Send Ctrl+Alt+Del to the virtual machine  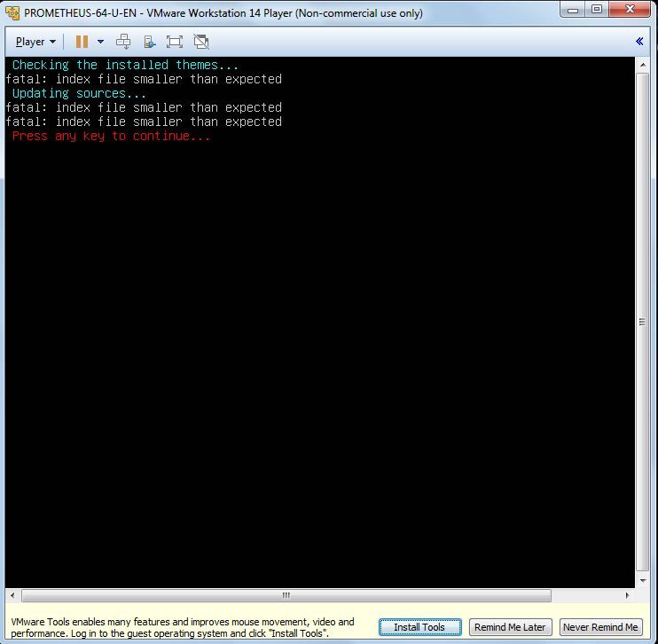[123, 42]
